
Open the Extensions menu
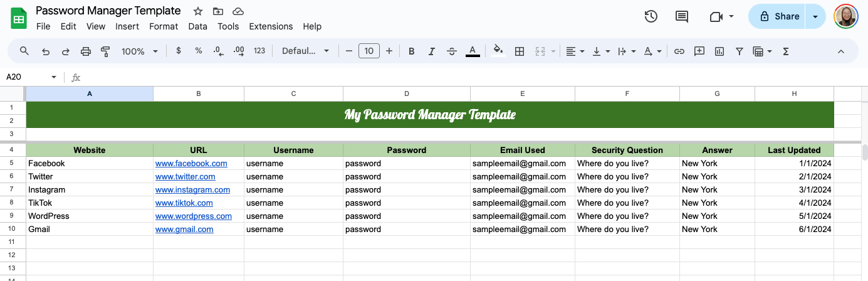pyautogui.click(x=271, y=26)
